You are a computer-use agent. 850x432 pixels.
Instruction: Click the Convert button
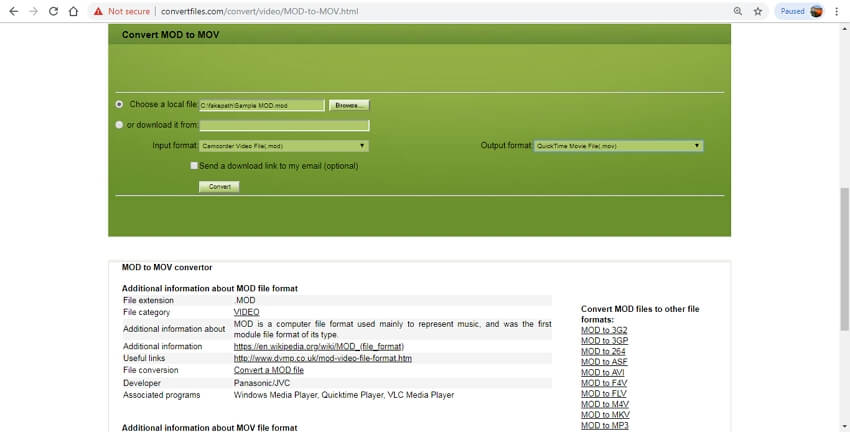click(219, 186)
